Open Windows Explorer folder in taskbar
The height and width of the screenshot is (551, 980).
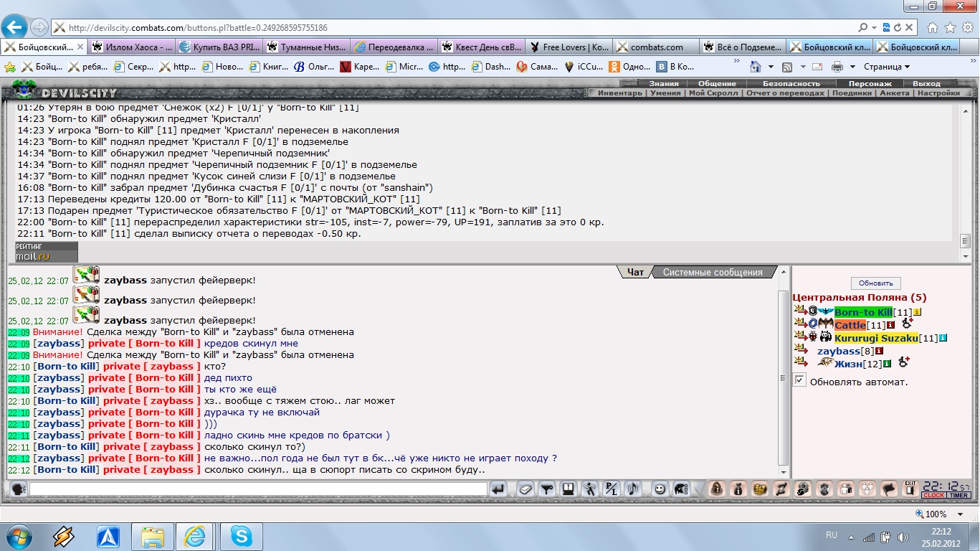pyautogui.click(x=152, y=536)
